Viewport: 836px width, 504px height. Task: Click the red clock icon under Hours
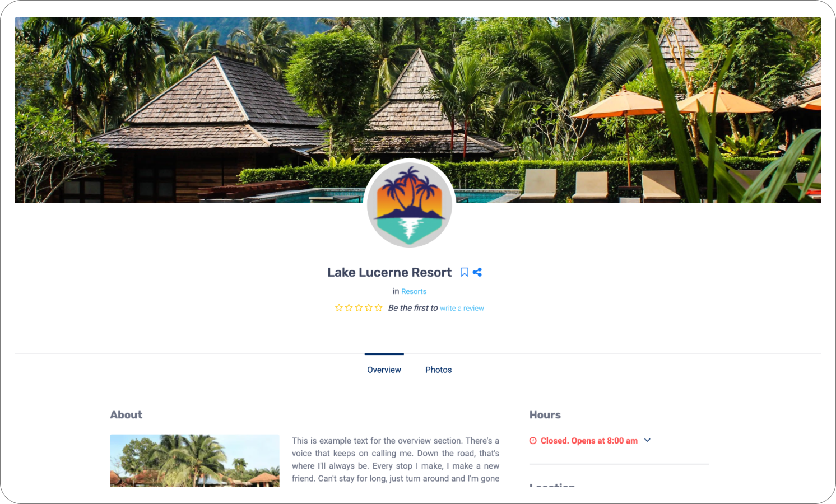533,441
